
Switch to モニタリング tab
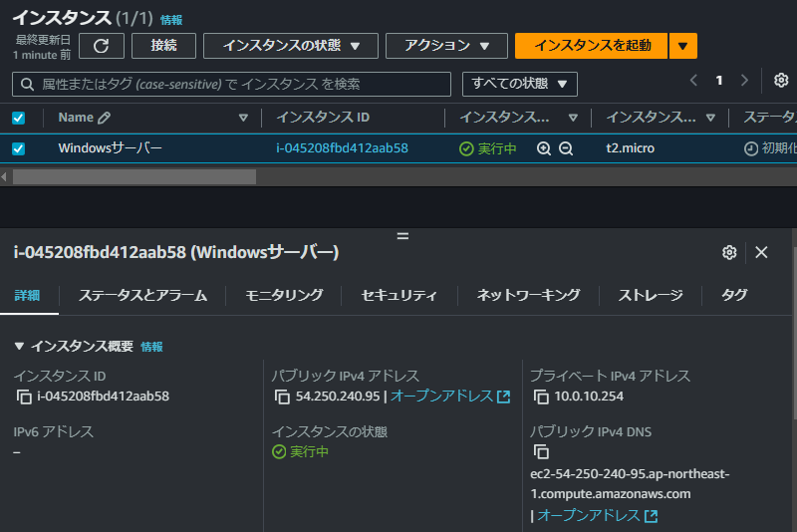[284, 295]
